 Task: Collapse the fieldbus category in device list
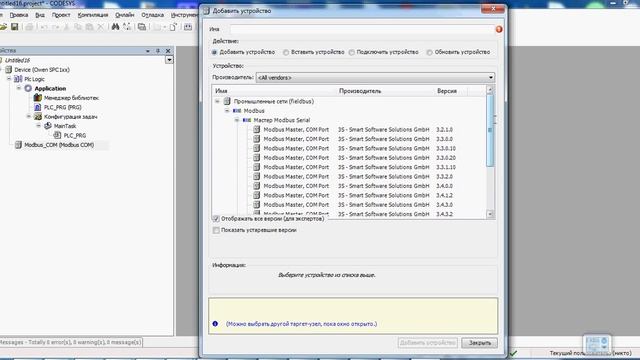217,101
